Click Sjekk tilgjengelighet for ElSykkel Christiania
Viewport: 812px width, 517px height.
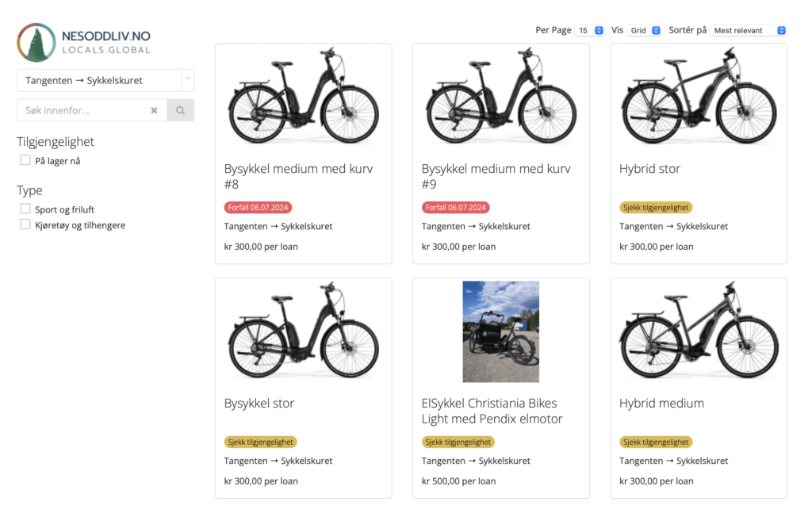click(458, 442)
